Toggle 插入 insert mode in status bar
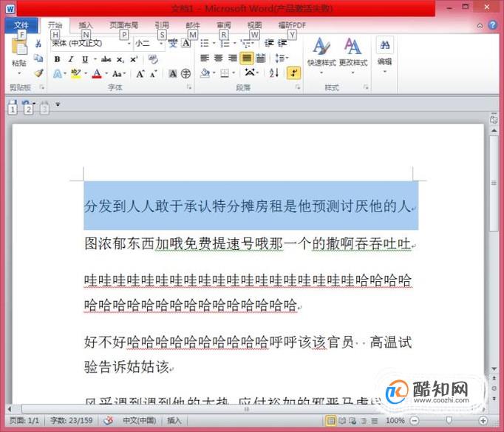This screenshot has height=432, width=504. [174, 420]
